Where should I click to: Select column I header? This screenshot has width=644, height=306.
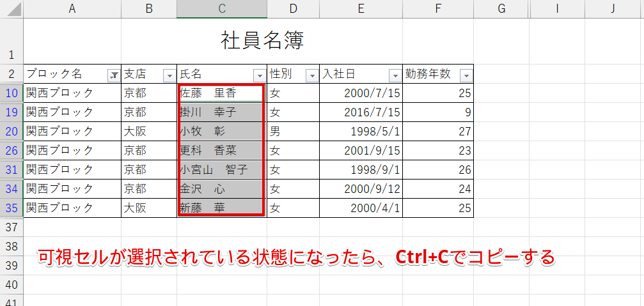tap(556, 9)
